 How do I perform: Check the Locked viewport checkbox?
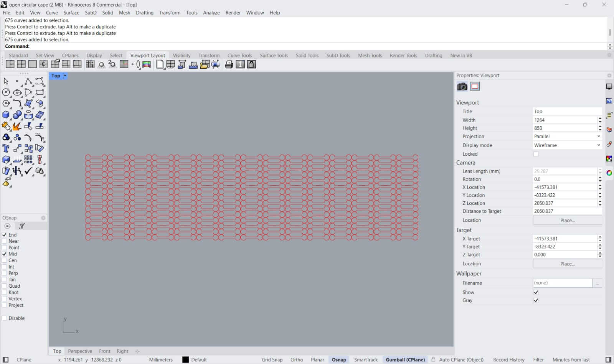[536, 154]
